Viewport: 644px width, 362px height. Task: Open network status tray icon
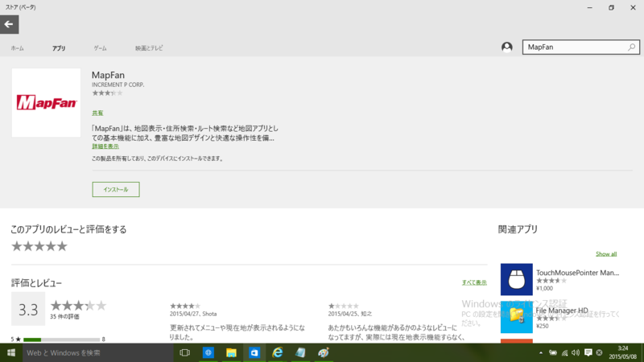click(x=565, y=352)
